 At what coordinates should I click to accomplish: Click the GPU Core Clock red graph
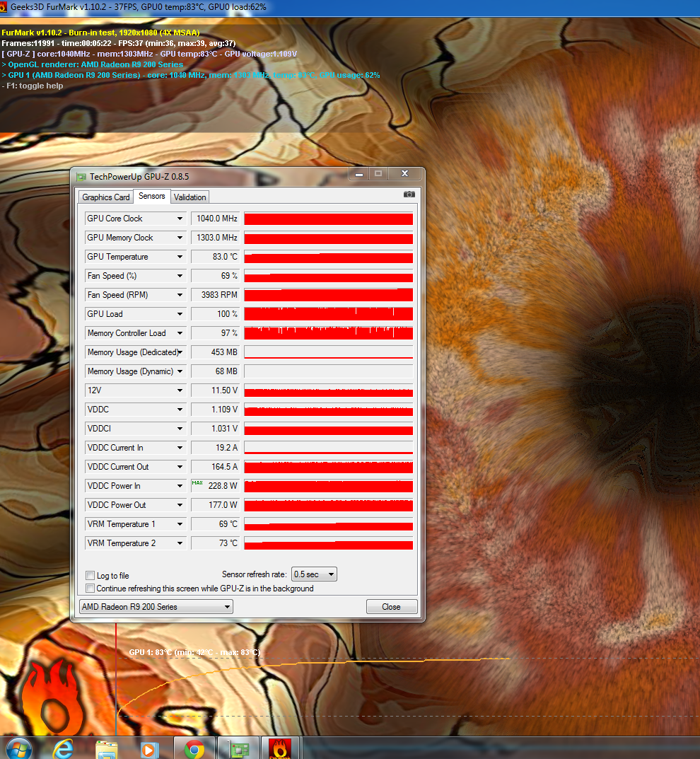coord(329,219)
